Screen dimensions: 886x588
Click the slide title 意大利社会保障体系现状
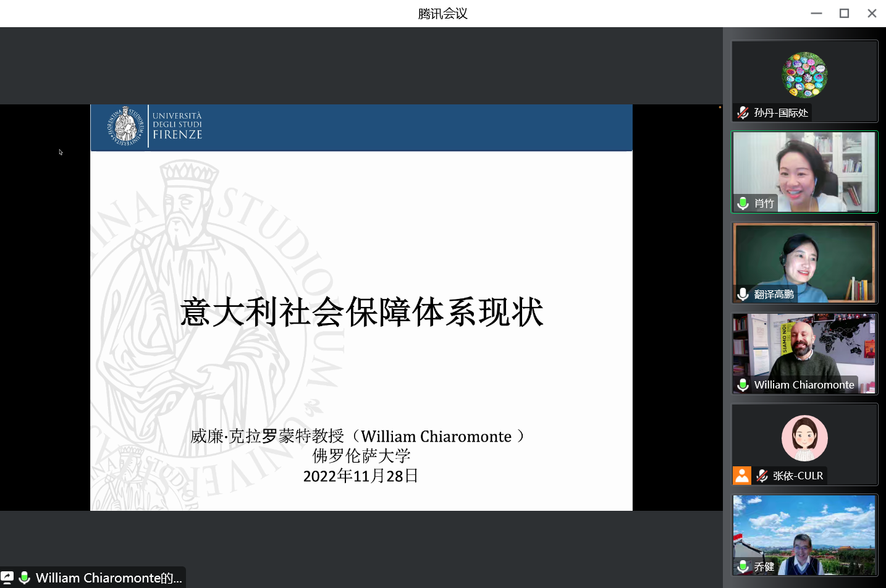point(361,312)
